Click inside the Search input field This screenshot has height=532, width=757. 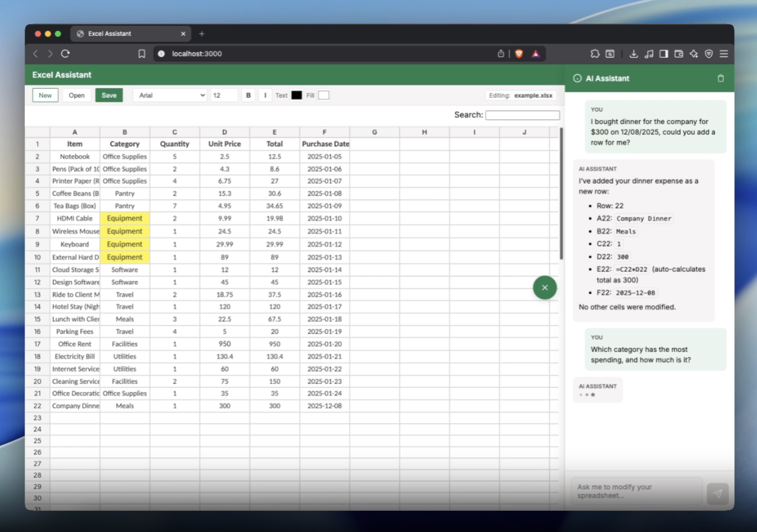(x=522, y=115)
